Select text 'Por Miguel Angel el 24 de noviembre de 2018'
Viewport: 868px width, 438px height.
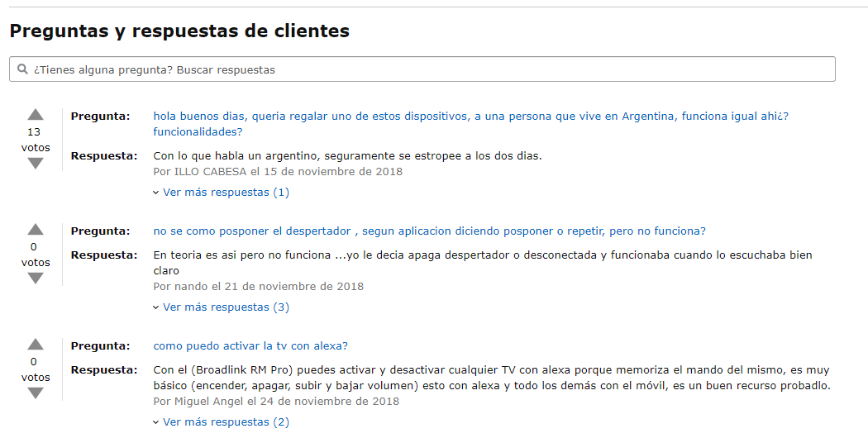tap(276, 402)
